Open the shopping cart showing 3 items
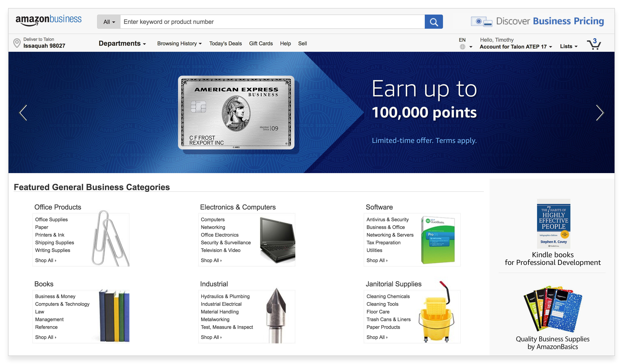Screen dimensions: 623x364 point(594,44)
